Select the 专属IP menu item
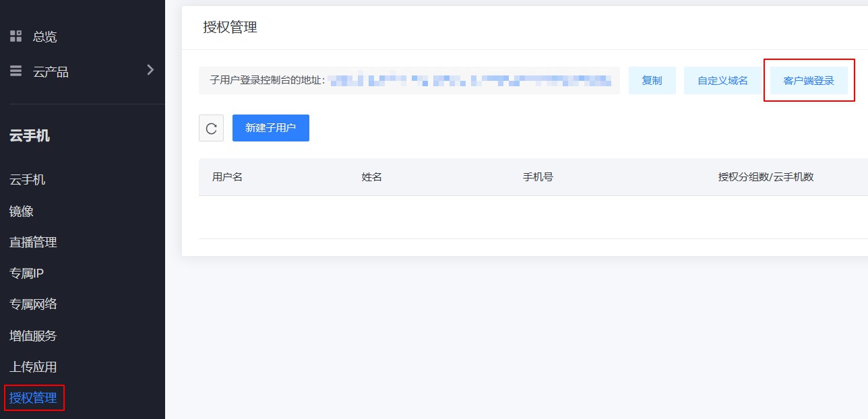 click(27, 273)
